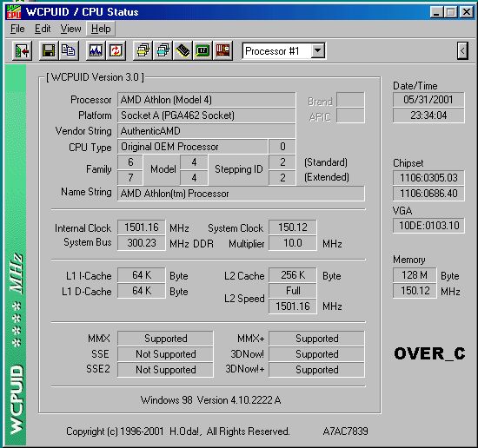Open the Help menu
This screenshot has width=478, height=448.
coord(101,29)
